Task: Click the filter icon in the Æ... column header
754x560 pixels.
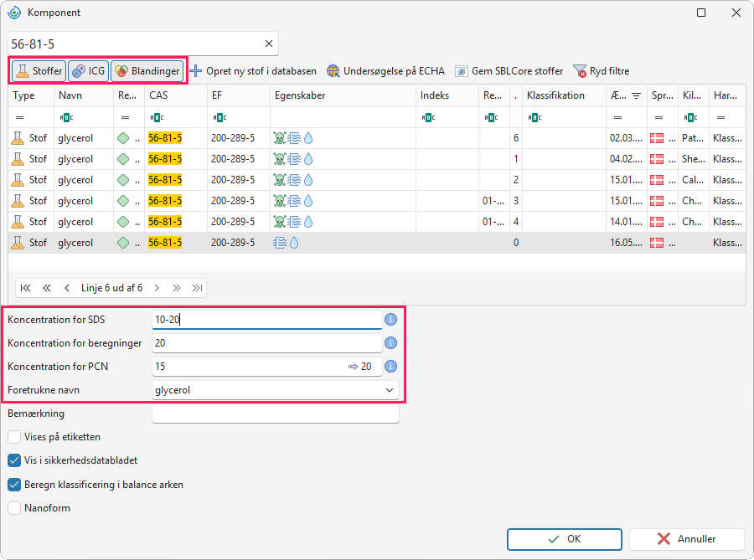Action: [636, 95]
